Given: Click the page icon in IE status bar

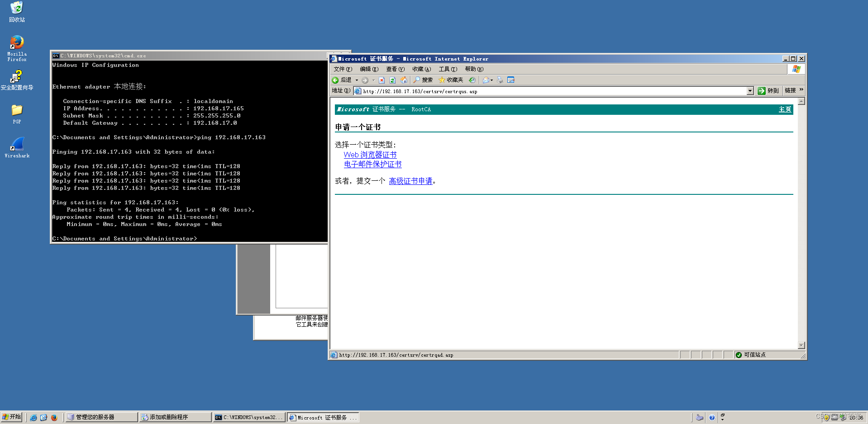Looking at the screenshot, I should (334, 355).
